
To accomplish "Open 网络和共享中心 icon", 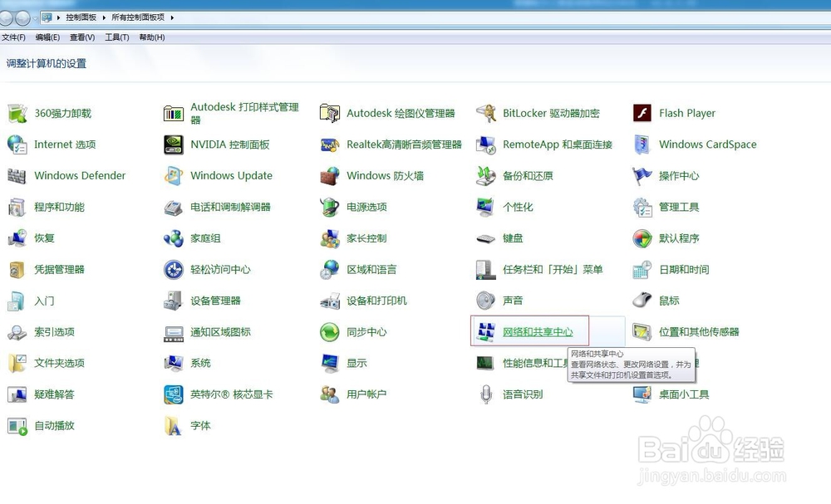I will pos(485,332).
